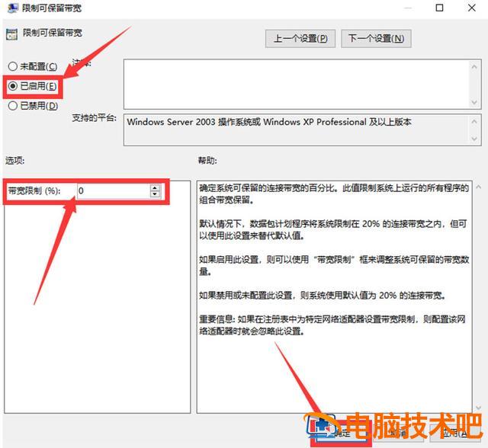Viewport: 488px width, 448px height.
Task: Click help paragraph starting 重要信息
Action: (x=332, y=325)
